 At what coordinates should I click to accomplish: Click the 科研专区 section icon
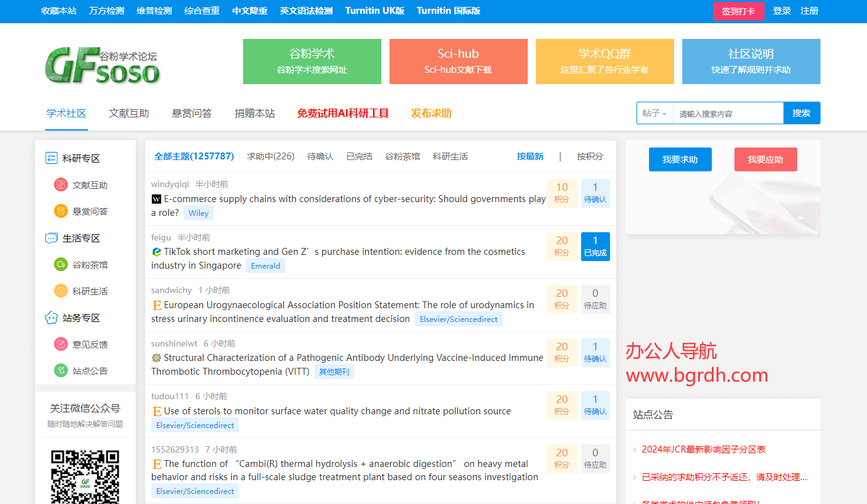coord(52,159)
